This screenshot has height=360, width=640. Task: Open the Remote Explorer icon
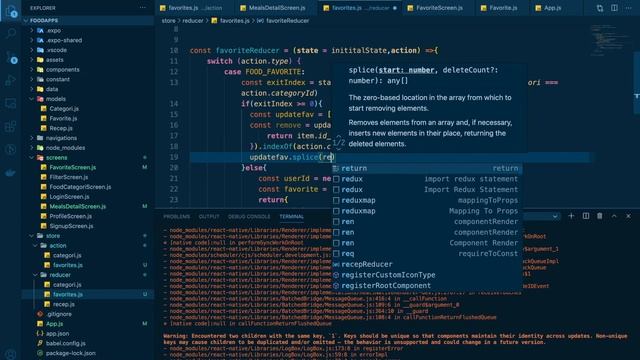click(x=11, y=103)
